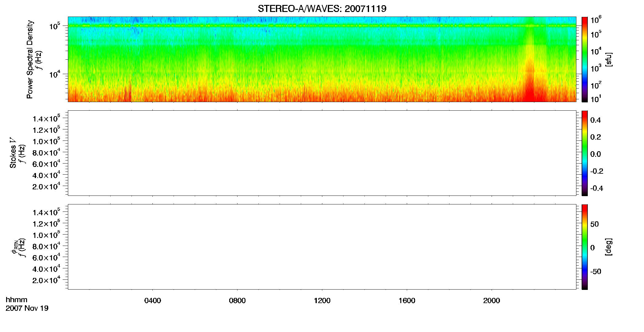This screenshot has height=332, width=644.
Task: Click the 10^6 label on sfu color bar
Action: click(596, 20)
